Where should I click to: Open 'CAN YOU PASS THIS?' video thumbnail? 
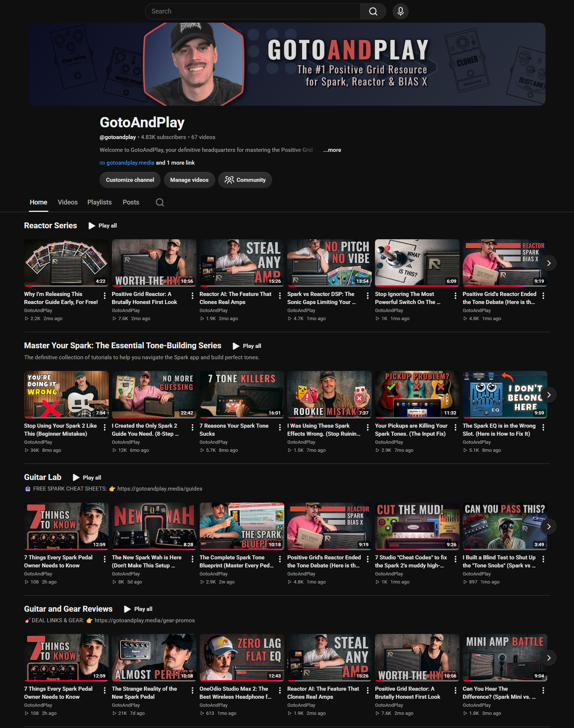[x=505, y=526]
